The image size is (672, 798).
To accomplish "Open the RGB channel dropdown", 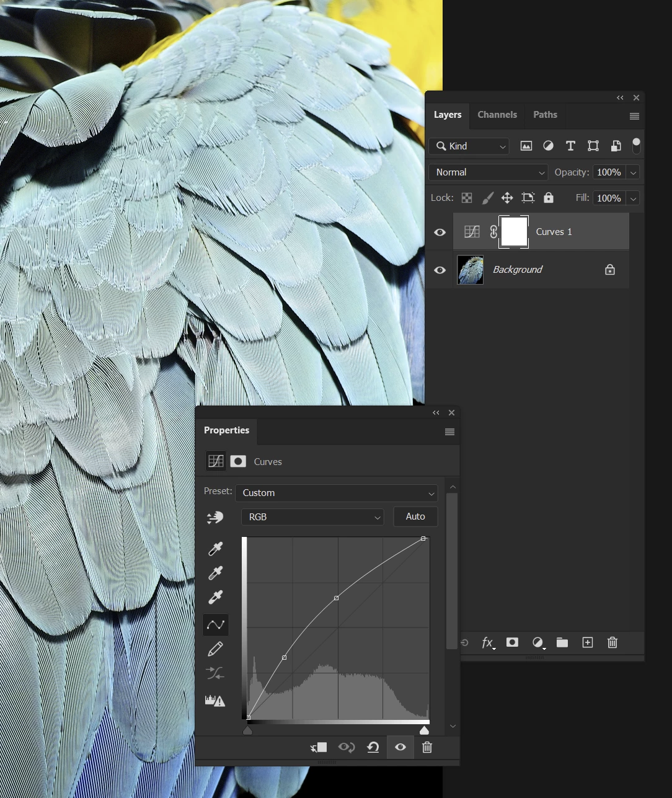I will click(x=312, y=517).
